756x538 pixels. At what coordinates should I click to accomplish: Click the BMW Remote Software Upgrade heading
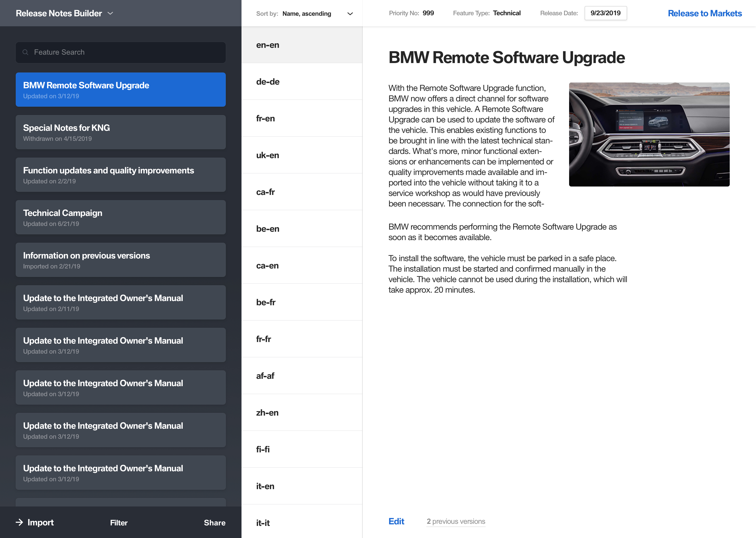click(x=506, y=58)
